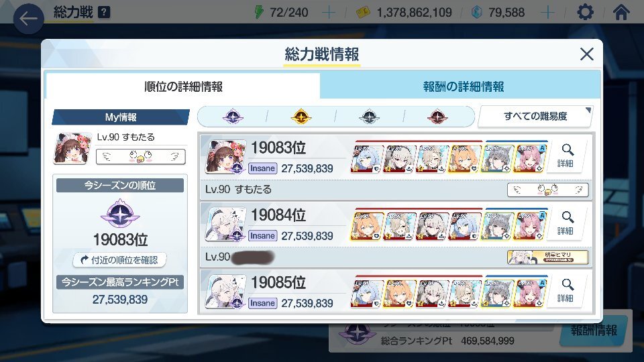Select the gold rank tier icon
This screenshot has height=362, width=644.
[x=301, y=117]
